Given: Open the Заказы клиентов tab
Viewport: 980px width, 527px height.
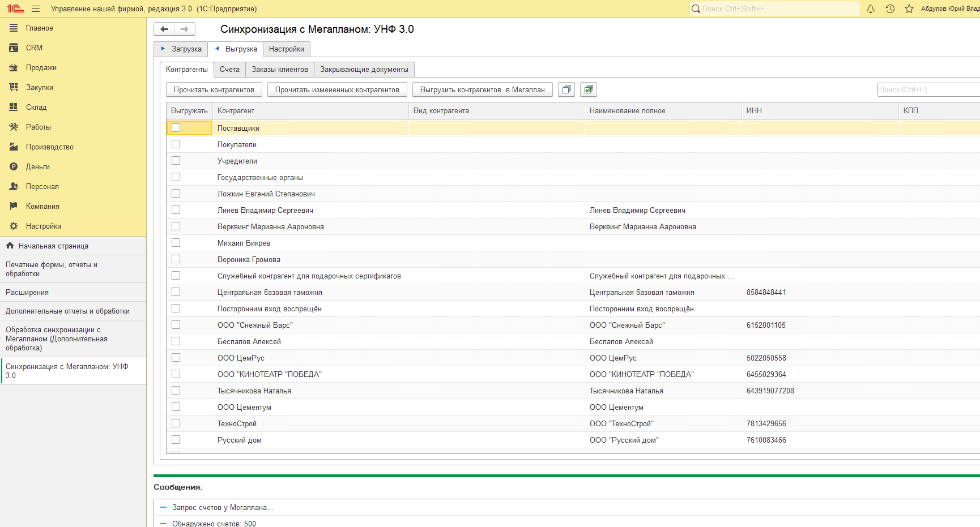Looking at the screenshot, I should tap(280, 70).
